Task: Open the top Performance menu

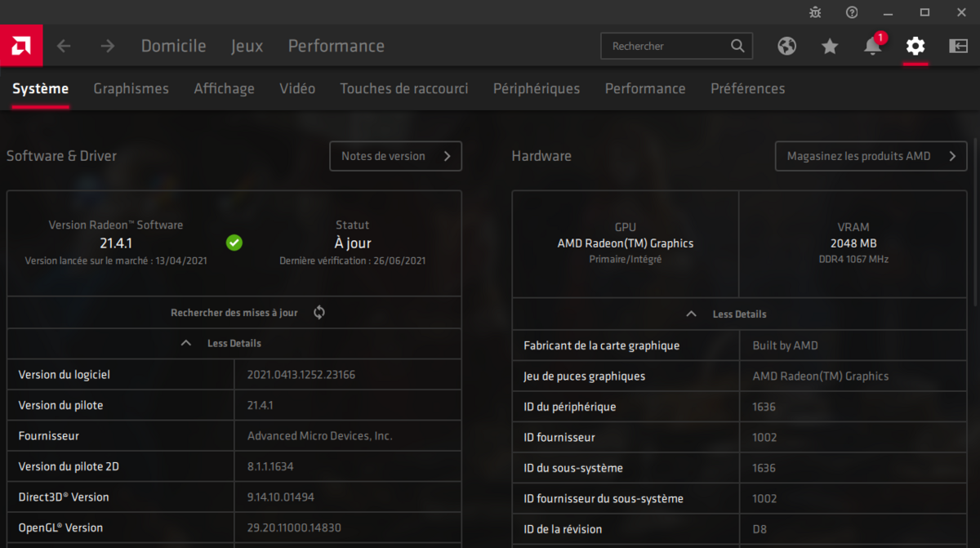Action: pos(336,46)
